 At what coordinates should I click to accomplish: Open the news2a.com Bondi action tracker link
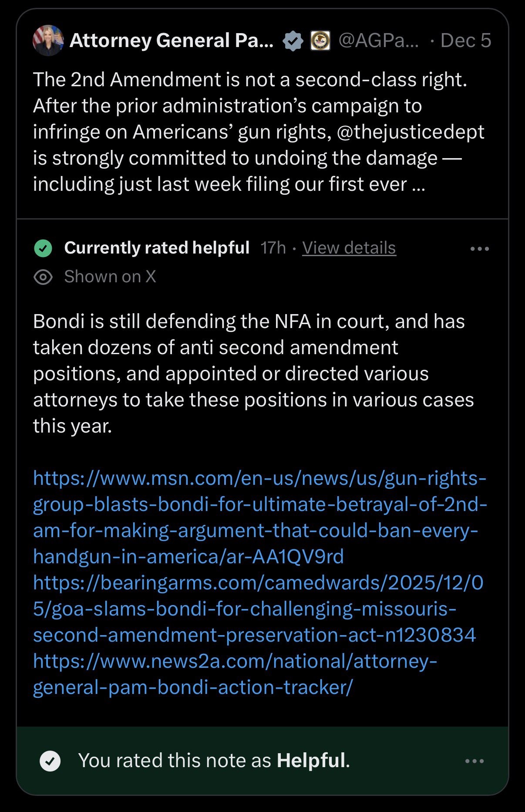tap(235, 674)
